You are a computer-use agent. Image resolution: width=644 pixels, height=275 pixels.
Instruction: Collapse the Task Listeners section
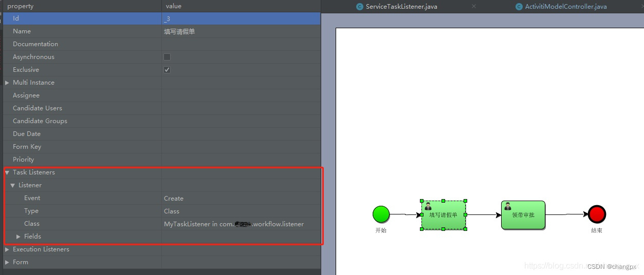(7, 172)
